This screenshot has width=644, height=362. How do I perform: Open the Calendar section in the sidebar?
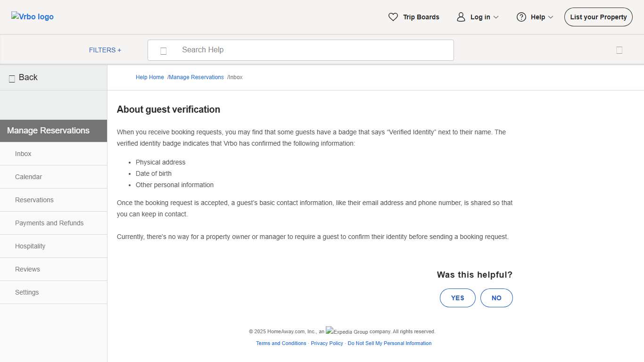(28, 177)
